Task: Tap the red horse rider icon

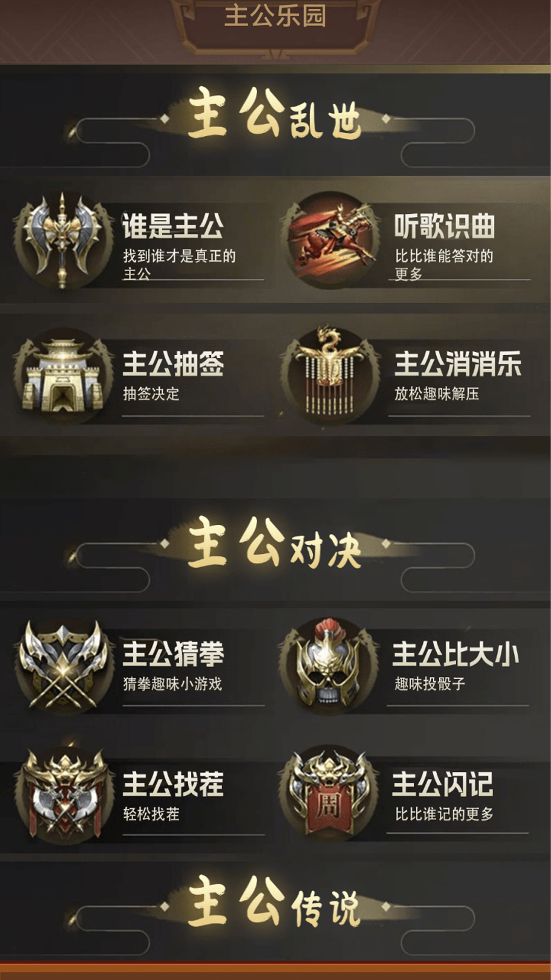Action: pos(332,240)
